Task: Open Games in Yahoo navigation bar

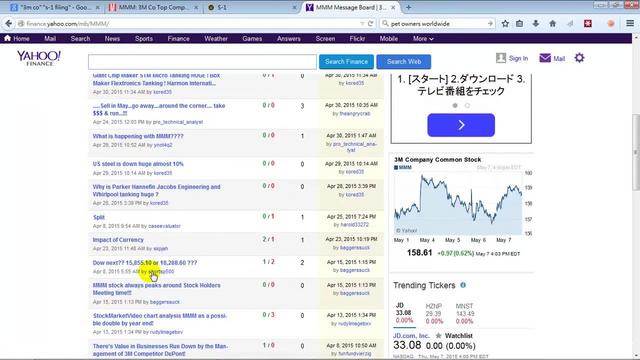Action: 252,38
